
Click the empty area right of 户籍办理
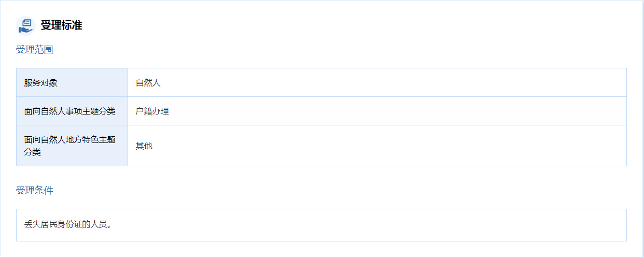coord(397,111)
